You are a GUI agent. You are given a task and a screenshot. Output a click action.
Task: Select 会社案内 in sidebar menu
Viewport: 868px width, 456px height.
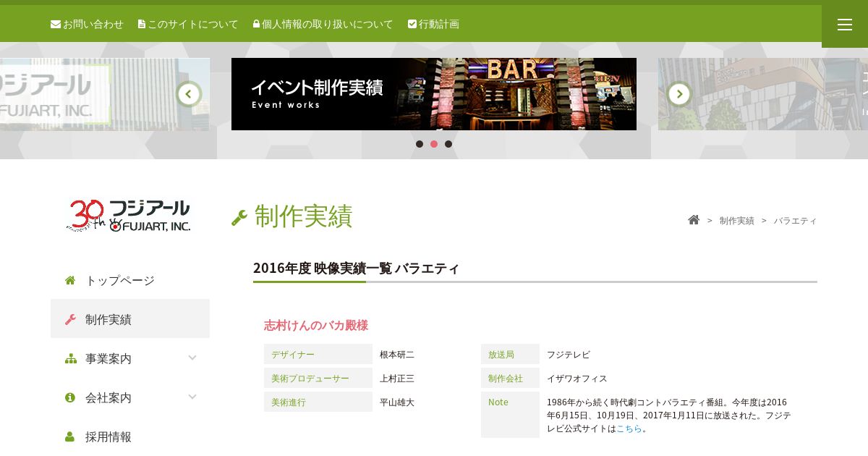click(130, 397)
